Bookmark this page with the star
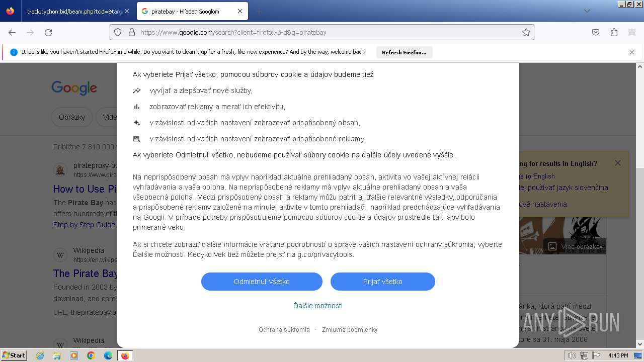 [526, 32]
